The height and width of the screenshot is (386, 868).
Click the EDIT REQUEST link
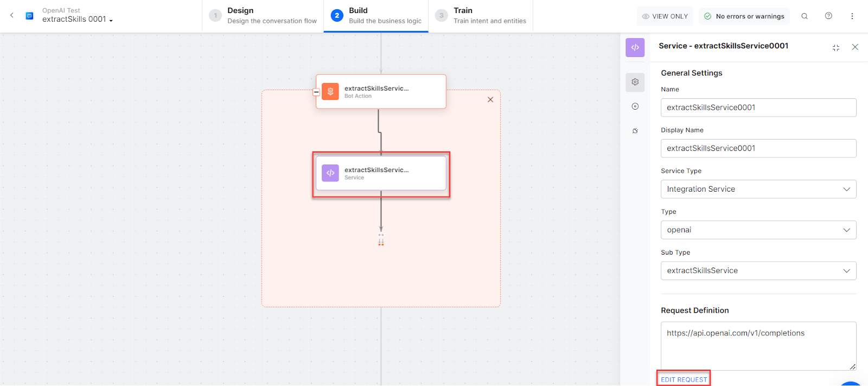pos(684,379)
